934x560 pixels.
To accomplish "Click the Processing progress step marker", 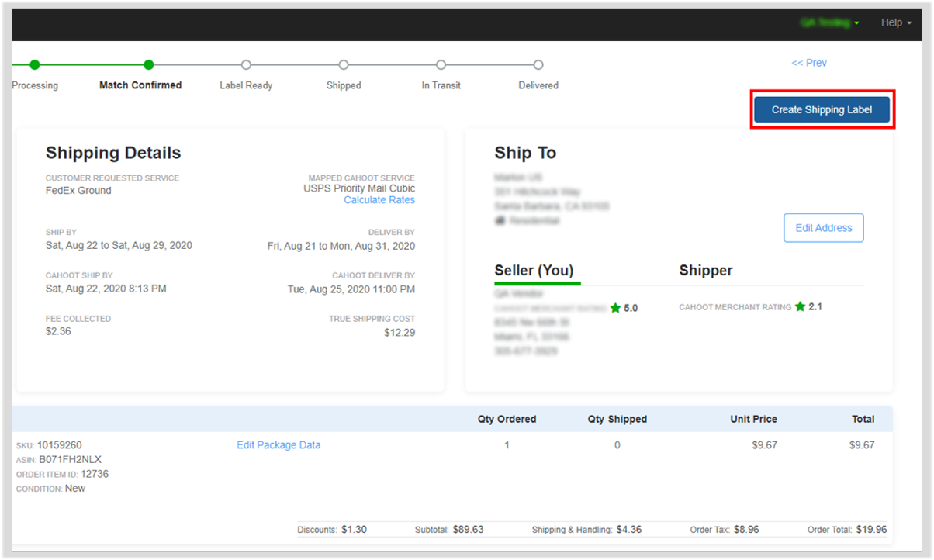I will click(x=35, y=65).
